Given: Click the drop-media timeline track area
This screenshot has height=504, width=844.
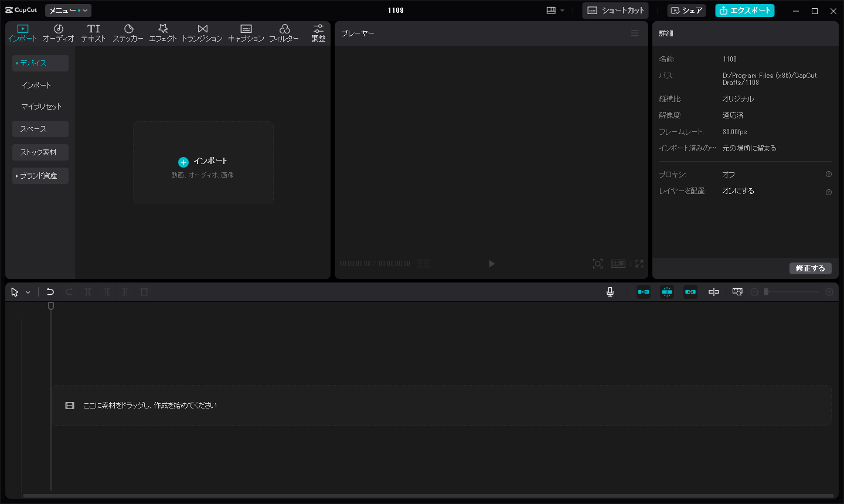Looking at the screenshot, I should 441,406.
